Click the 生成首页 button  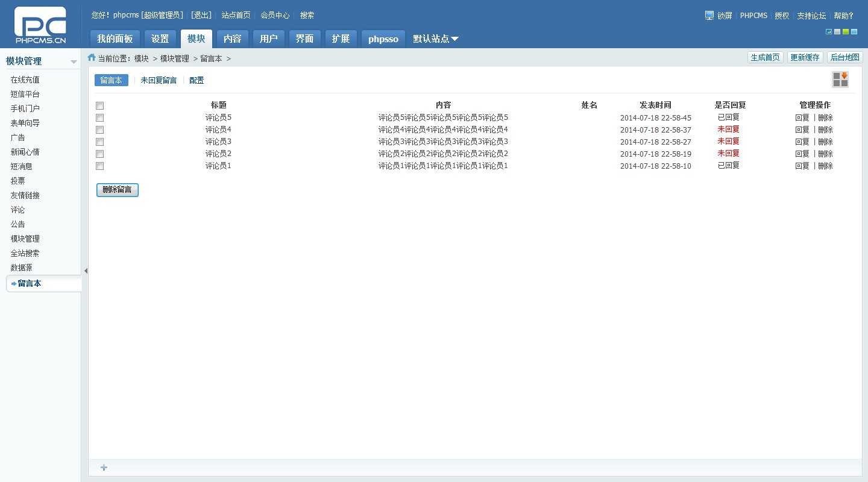(766, 57)
